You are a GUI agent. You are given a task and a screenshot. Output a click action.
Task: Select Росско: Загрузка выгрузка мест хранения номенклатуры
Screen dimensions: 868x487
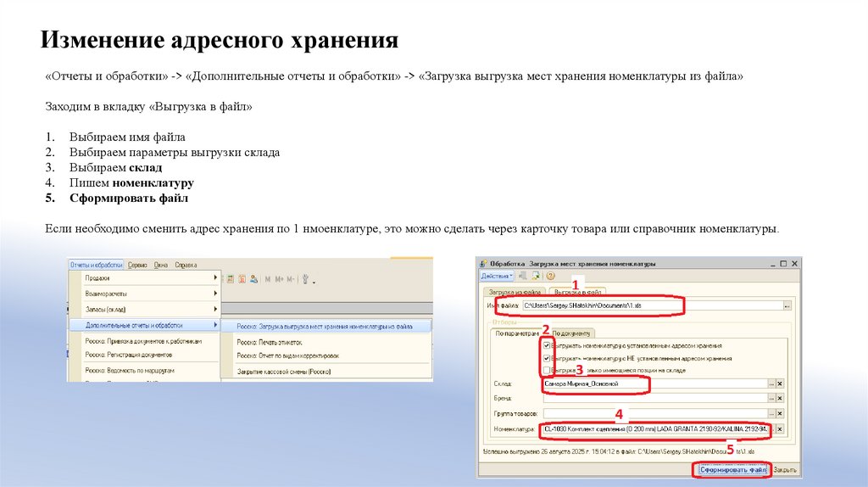click(x=325, y=327)
